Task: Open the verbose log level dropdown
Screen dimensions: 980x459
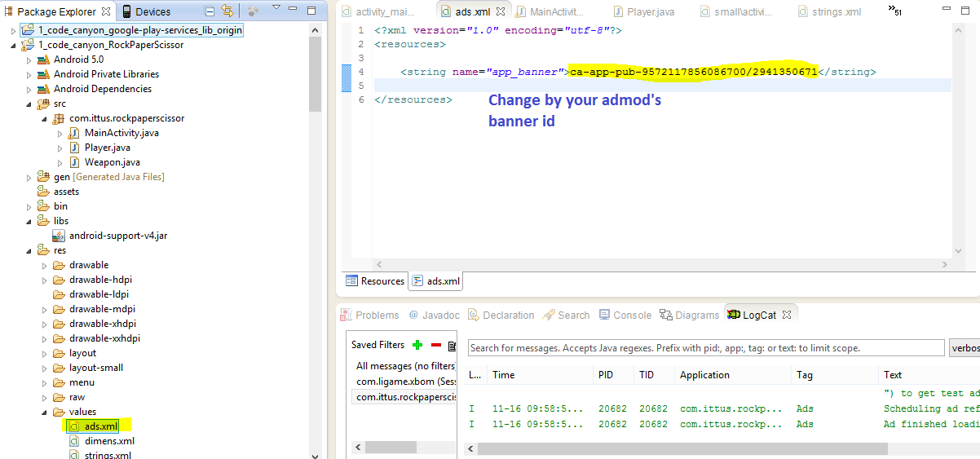Action: (x=965, y=348)
